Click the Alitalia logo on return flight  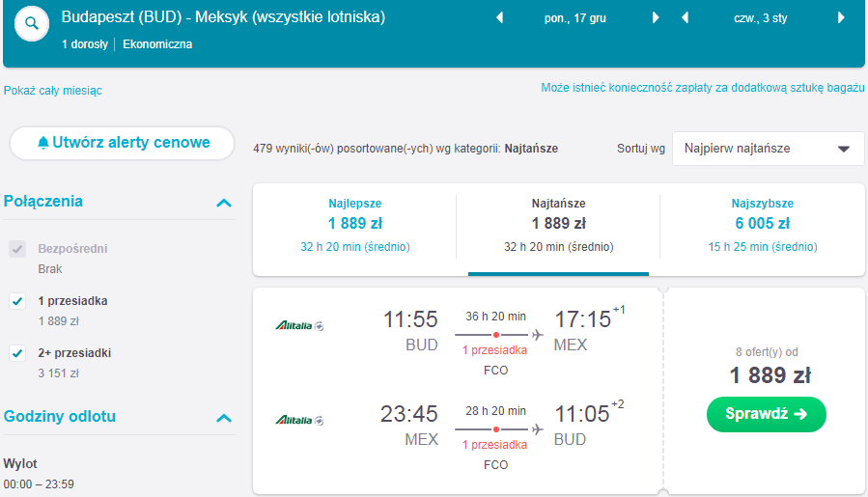(299, 420)
